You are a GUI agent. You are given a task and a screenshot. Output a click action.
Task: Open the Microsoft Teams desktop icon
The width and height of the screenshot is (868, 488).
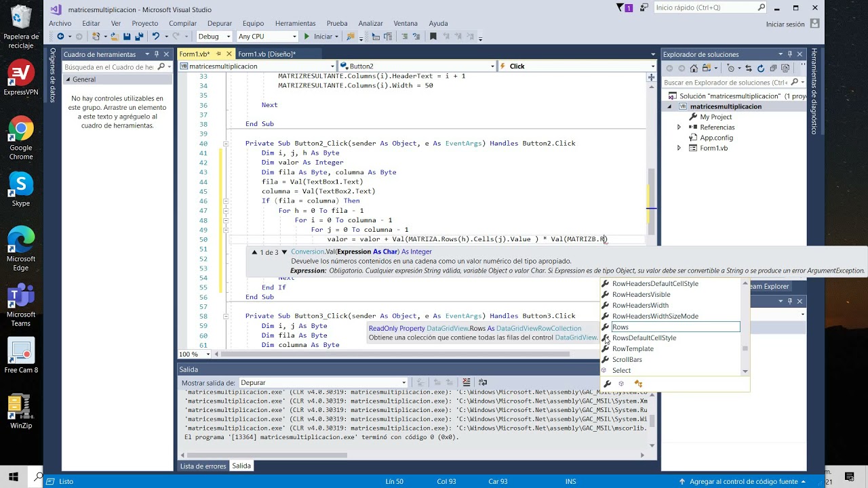pos(21,304)
